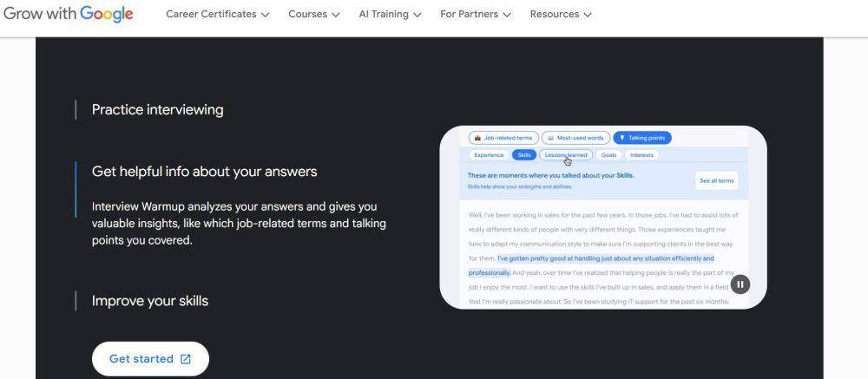Viewport: 868px width, 379px height.
Task: Click the Grow with Google logo
Action: pos(68,14)
